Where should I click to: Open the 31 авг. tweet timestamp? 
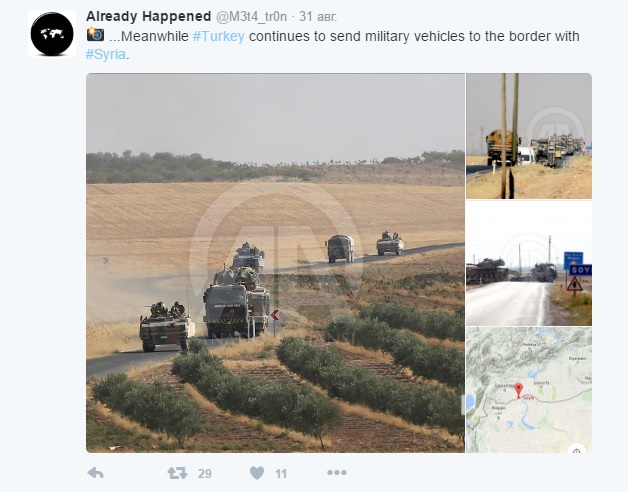pyautogui.click(x=318, y=16)
